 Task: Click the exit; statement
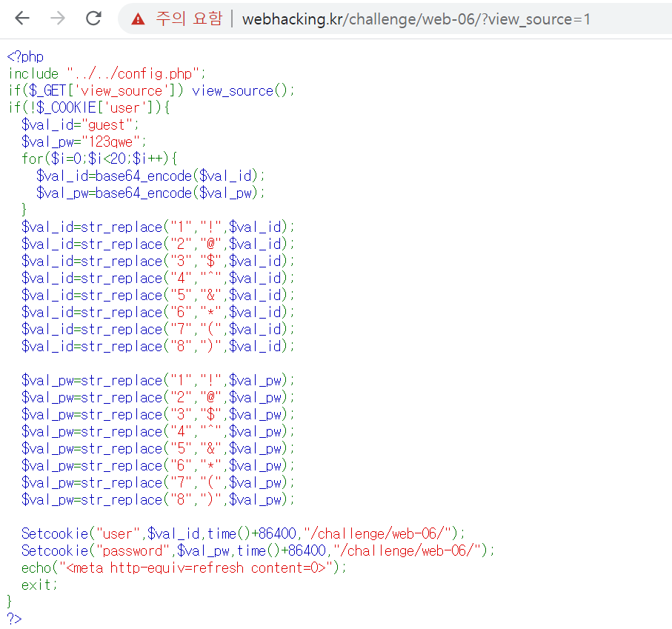click(37, 585)
